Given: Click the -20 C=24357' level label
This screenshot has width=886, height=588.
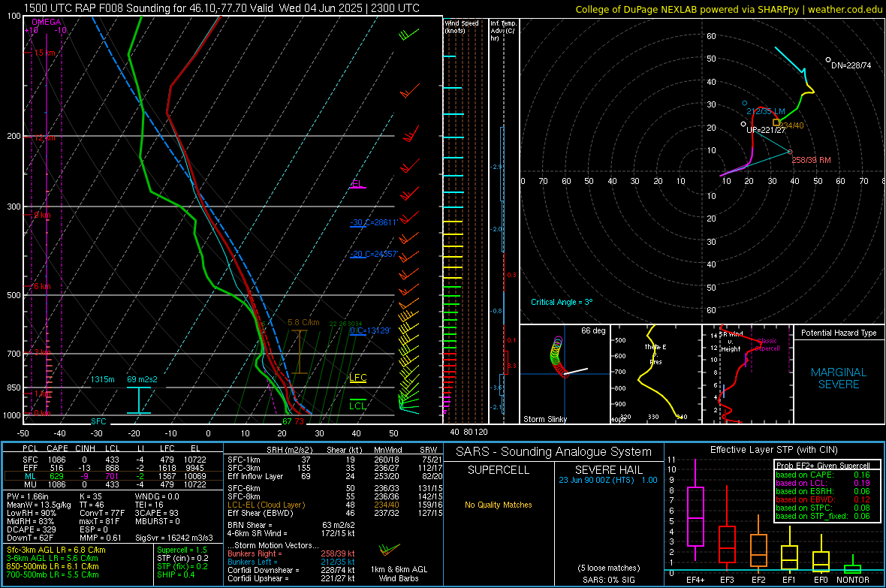Looking at the screenshot, I should [x=374, y=254].
